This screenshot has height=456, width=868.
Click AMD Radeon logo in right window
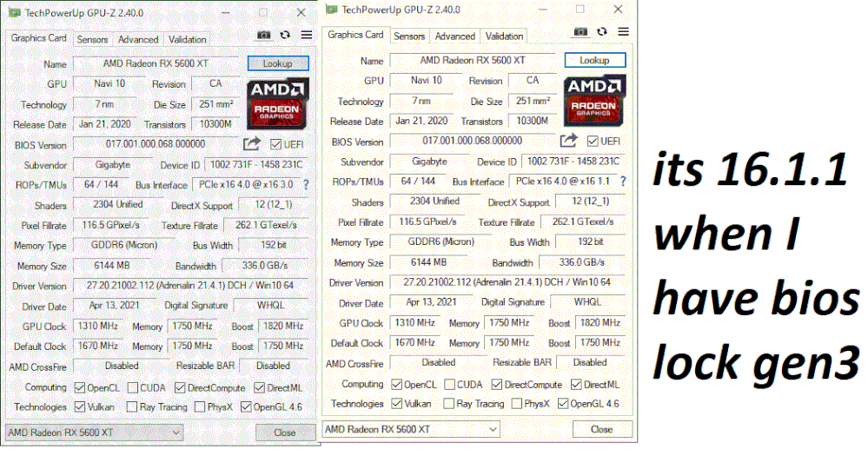coord(594,100)
